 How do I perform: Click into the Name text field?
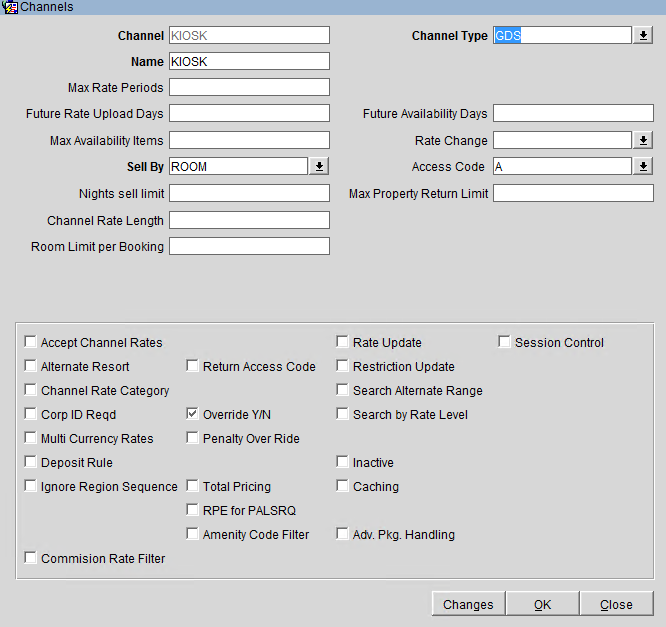pyautogui.click(x=249, y=62)
